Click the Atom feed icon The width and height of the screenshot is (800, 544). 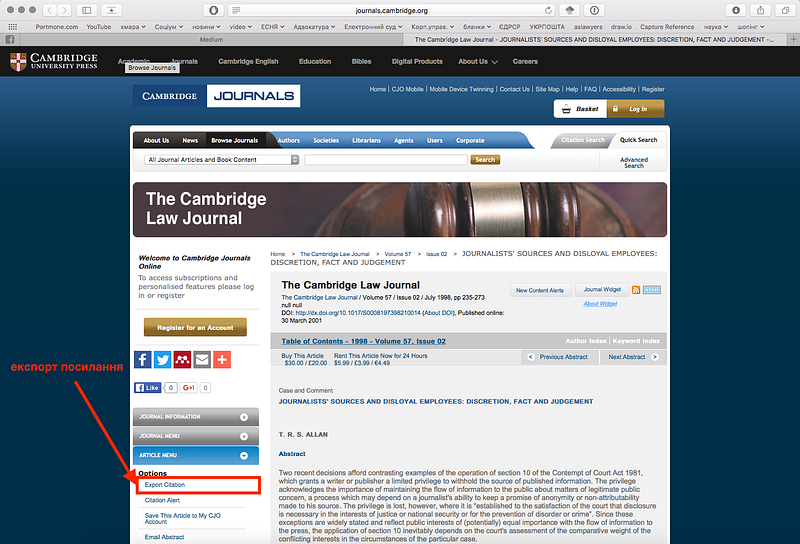point(652,290)
